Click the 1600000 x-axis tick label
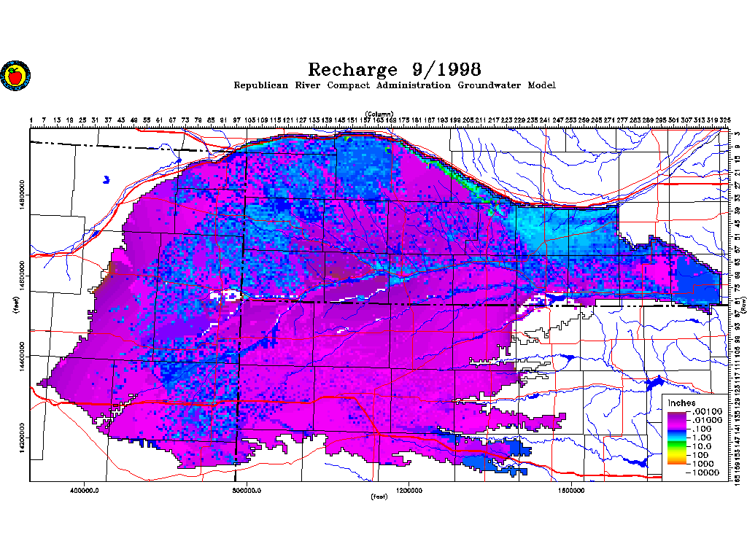Viewport: 747px width, 560px height. coord(572,489)
